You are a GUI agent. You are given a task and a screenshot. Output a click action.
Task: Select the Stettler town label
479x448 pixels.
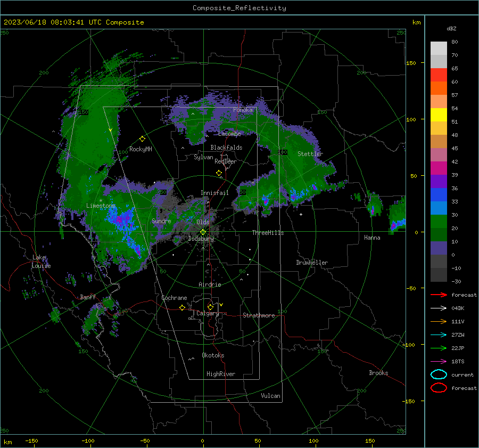(310, 154)
